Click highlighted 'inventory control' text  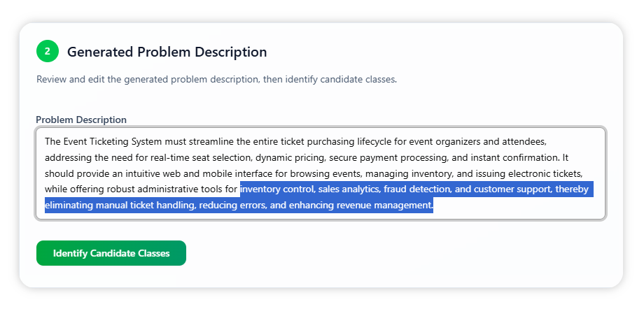[275, 189]
